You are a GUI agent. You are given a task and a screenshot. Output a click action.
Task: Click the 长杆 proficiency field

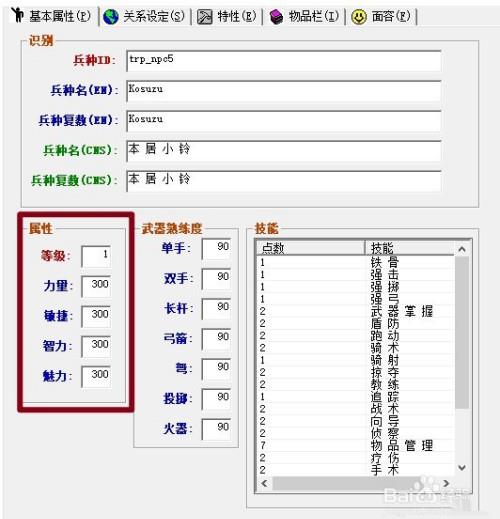[x=216, y=309]
